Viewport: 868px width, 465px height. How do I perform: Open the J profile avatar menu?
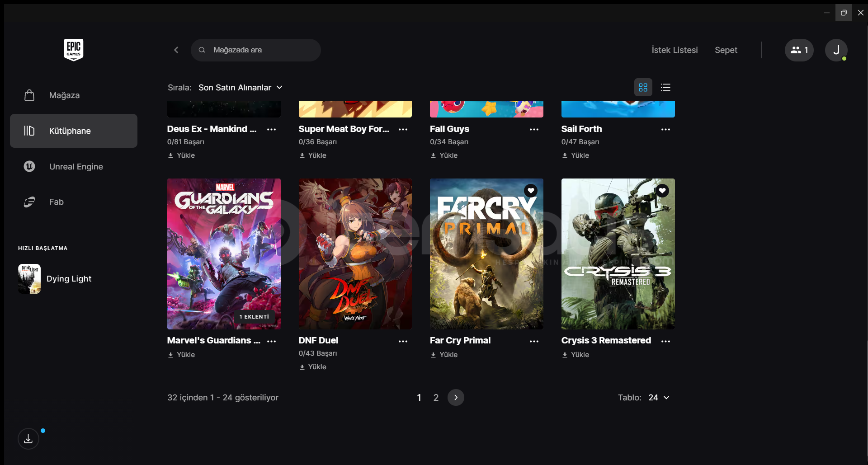(x=836, y=50)
